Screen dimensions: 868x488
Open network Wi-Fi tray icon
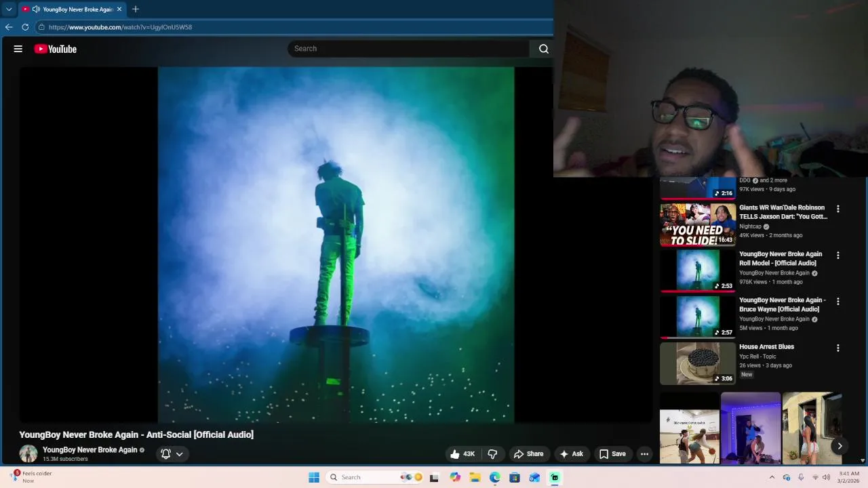point(815,477)
